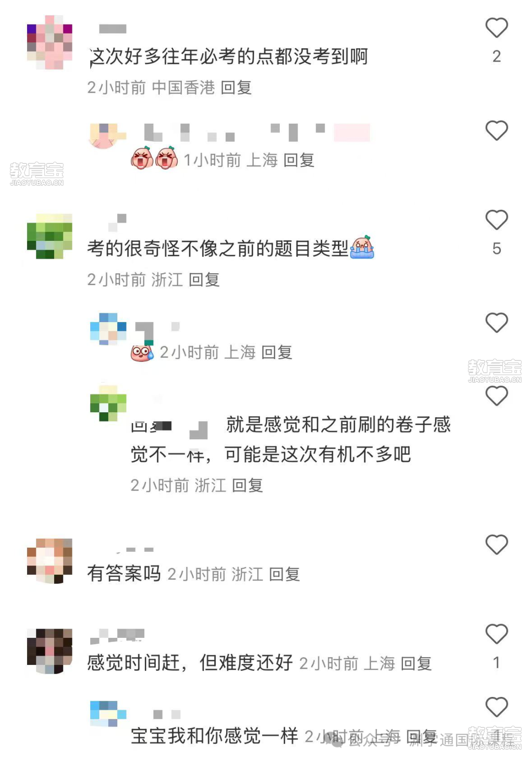
Task: Reply to the 有机不多吧 comment
Action: 247,486
